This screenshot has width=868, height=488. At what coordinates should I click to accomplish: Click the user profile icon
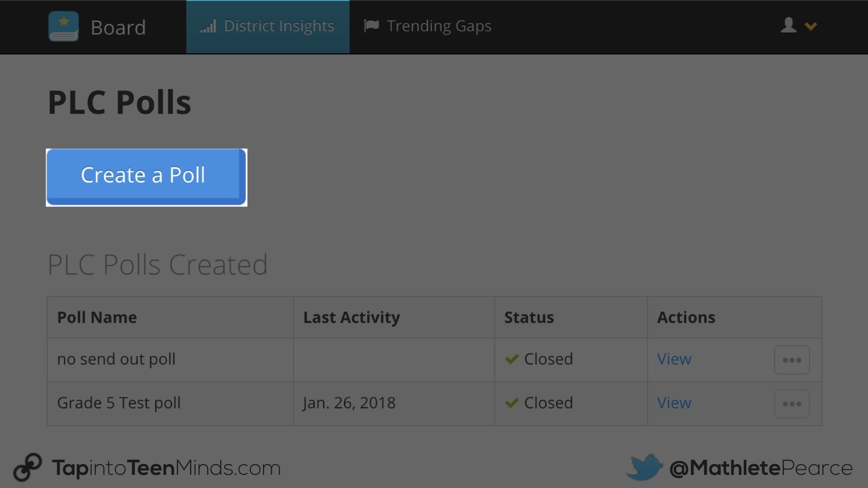[x=788, y=25]
